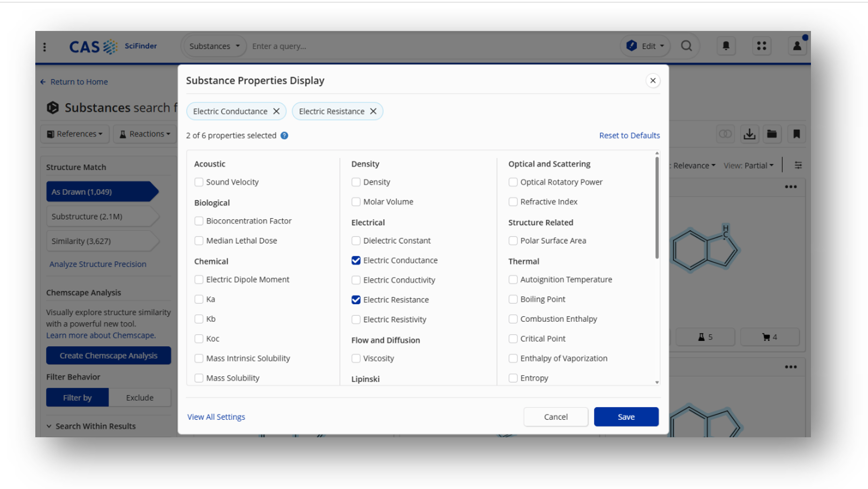Click the back arrow by Return to Home
This screenshot has width=868, height=489.
point(43,82)
